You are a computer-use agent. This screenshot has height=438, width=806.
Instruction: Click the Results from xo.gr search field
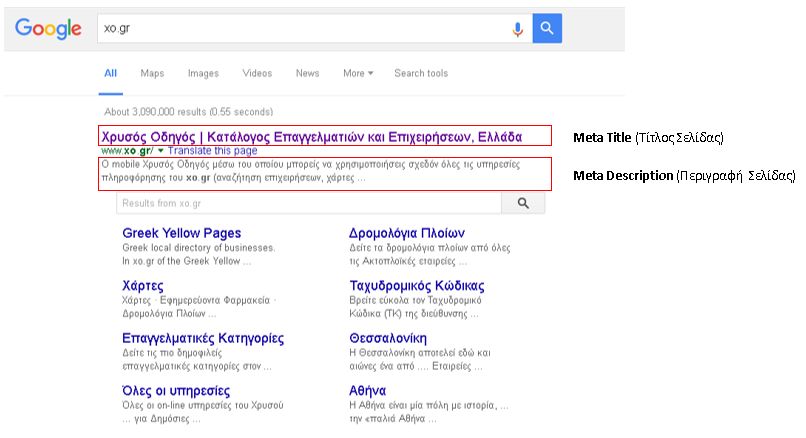click(309, 203)
